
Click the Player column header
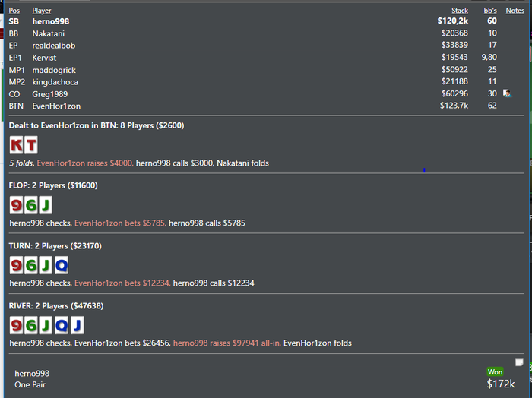(x=42, y=11)
